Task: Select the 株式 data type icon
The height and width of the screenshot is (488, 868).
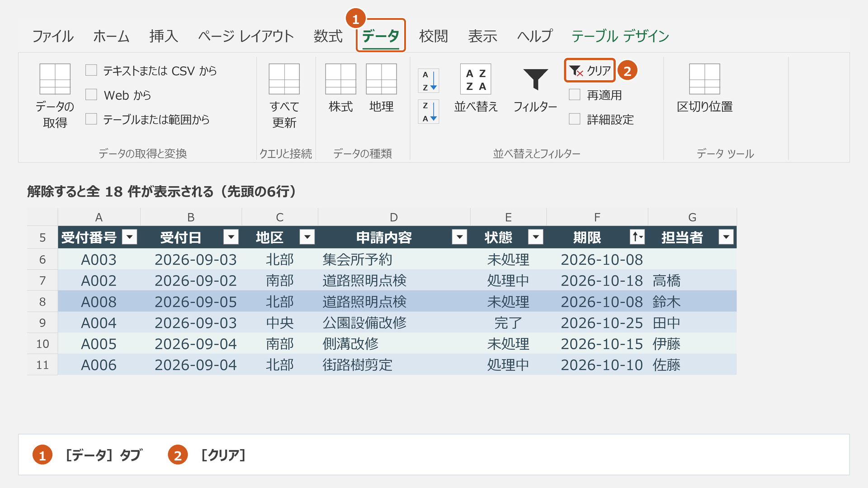Action: pos(340,79)
